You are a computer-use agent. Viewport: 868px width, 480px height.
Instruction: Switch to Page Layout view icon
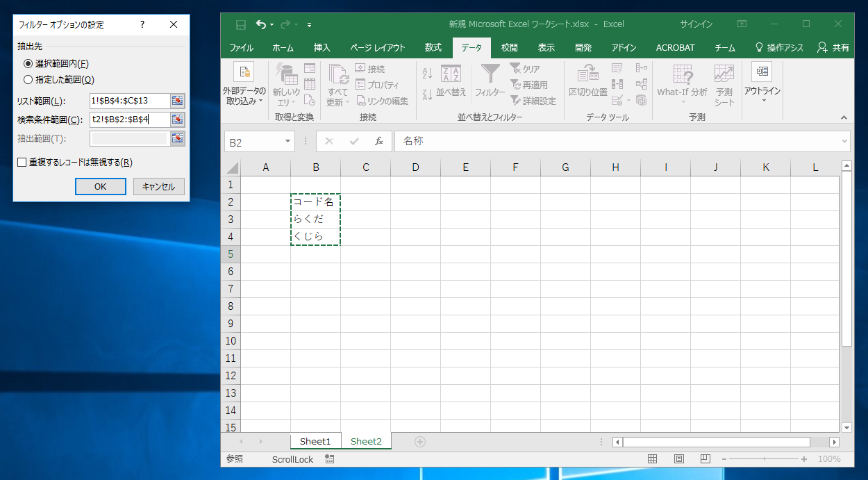point(678,459)
